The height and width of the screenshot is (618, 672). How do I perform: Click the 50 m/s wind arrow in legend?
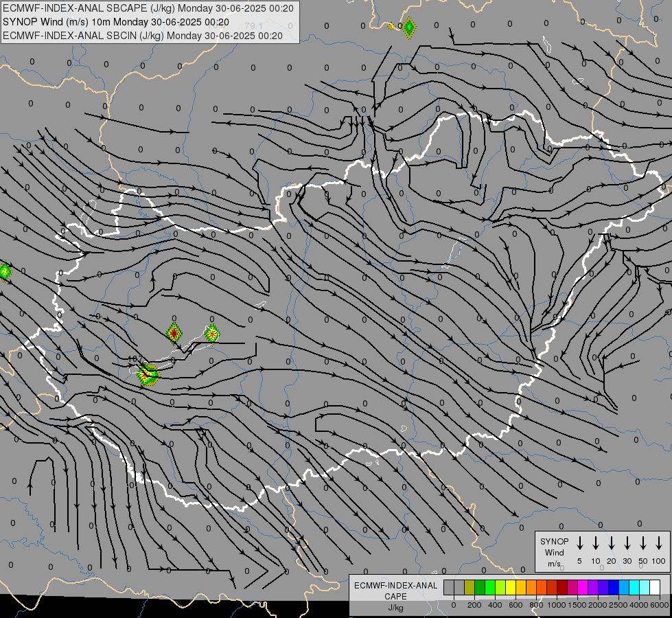(x=643, y=543)
